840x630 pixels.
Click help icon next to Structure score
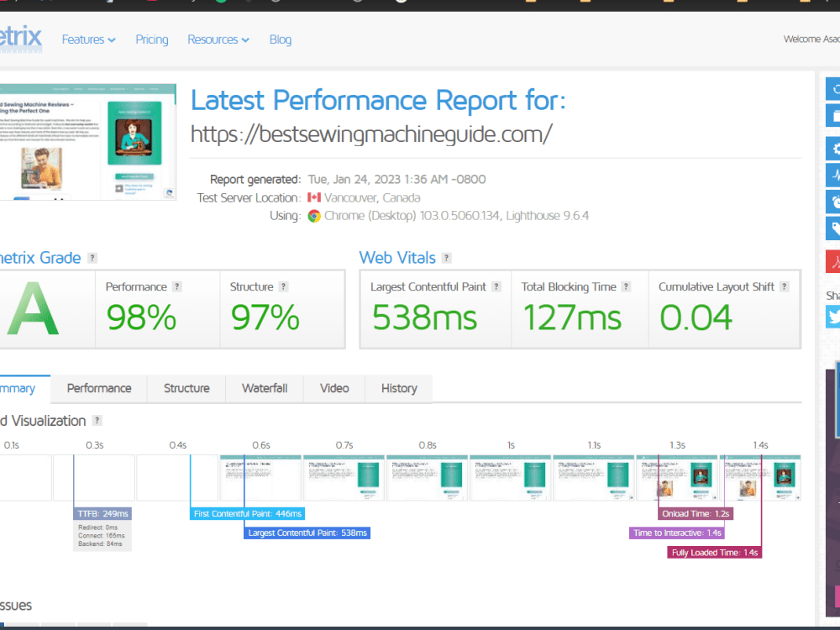coord(283,286)
